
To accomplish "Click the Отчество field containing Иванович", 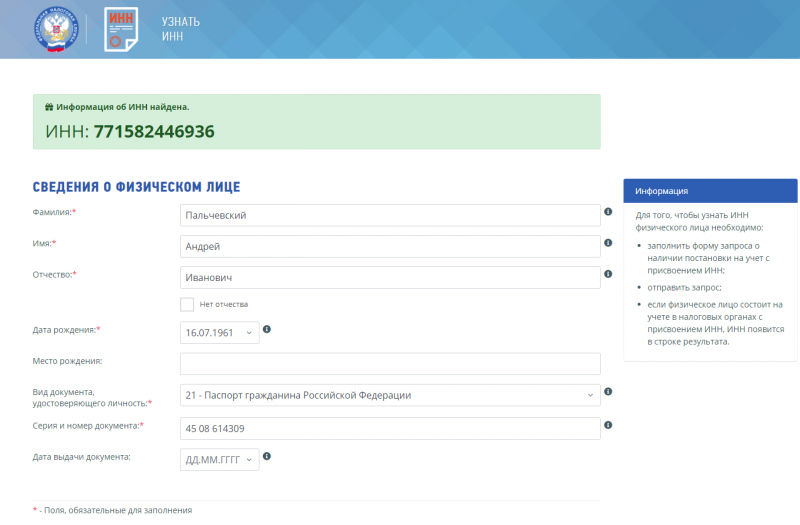I will tap(390, 277).
